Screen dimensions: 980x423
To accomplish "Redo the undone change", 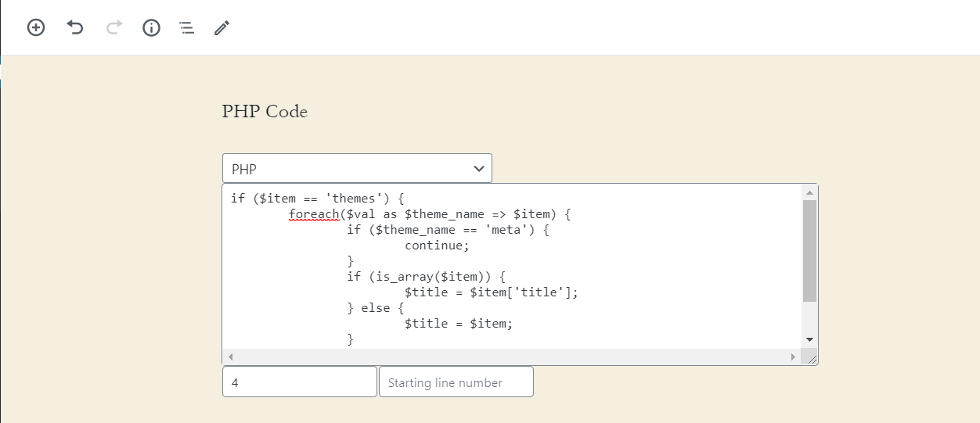I will (114, 28).
